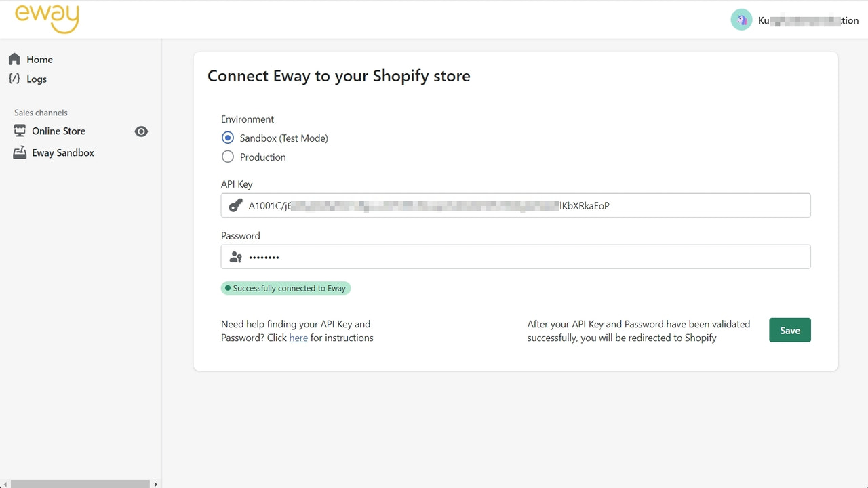Click the 'Sales channels' section label
The width and height of the screenshot is (868, 488).
(41, 113)
